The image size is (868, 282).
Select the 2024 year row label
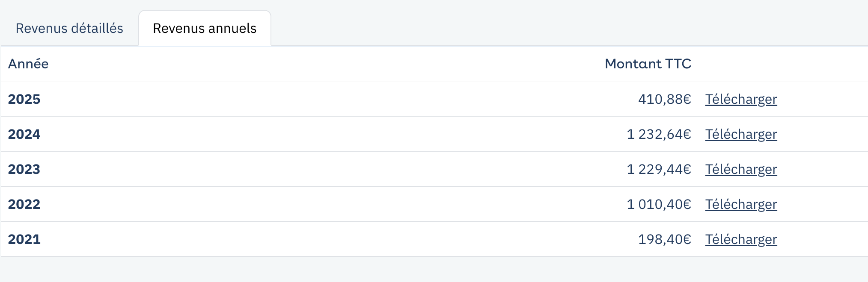point(24,134)
